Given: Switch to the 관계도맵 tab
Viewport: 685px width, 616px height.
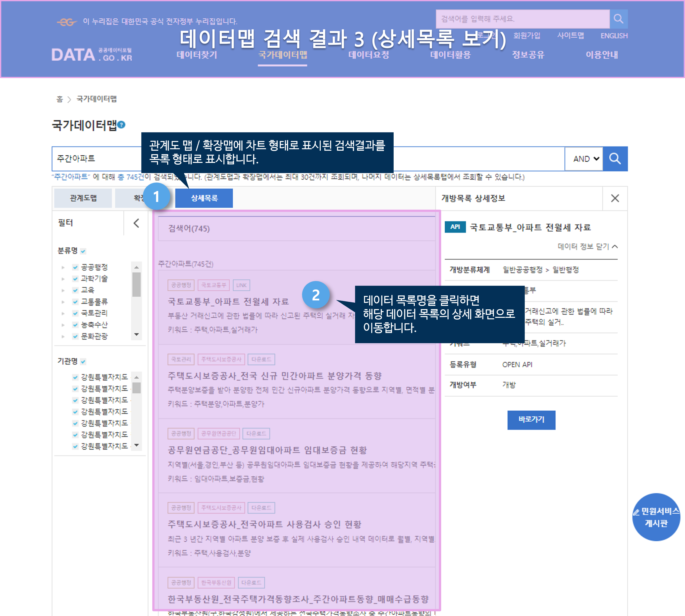Looking at the screenshot, I should click(x=83, y=198).
